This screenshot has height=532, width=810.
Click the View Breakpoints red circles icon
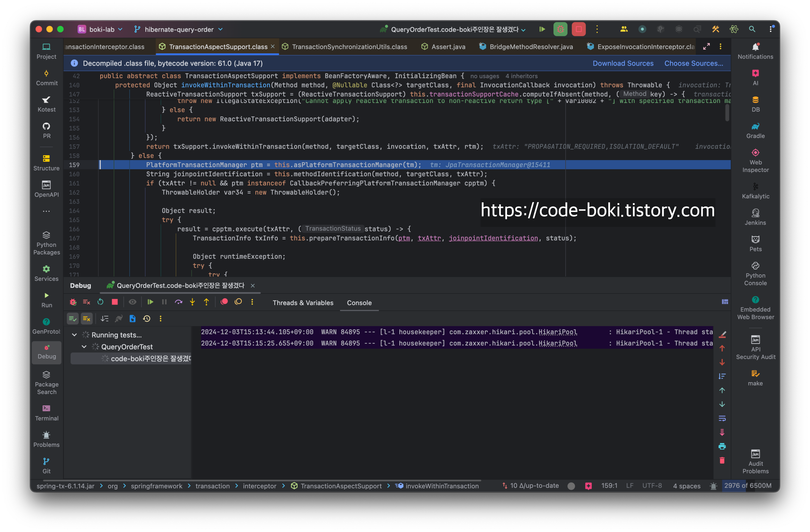pos(224,302)
